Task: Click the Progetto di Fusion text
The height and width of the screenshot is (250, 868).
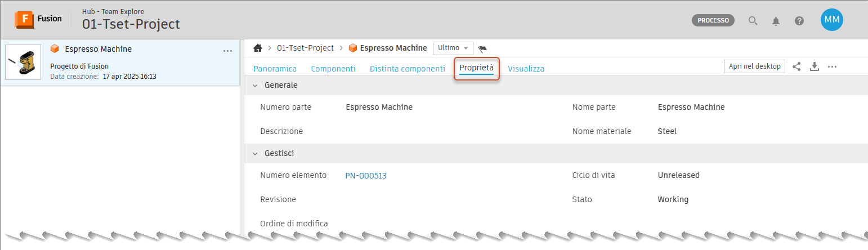Action: click(79, 66)
